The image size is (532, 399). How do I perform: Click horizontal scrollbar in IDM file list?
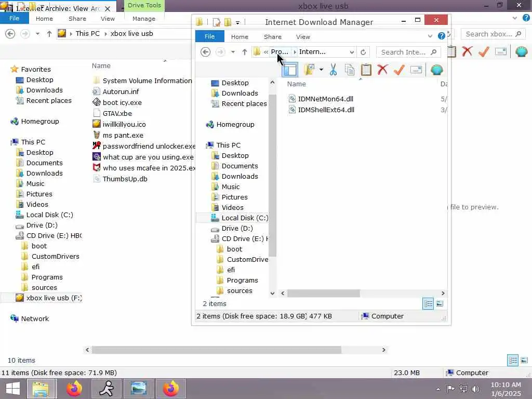tap(324, 293)
